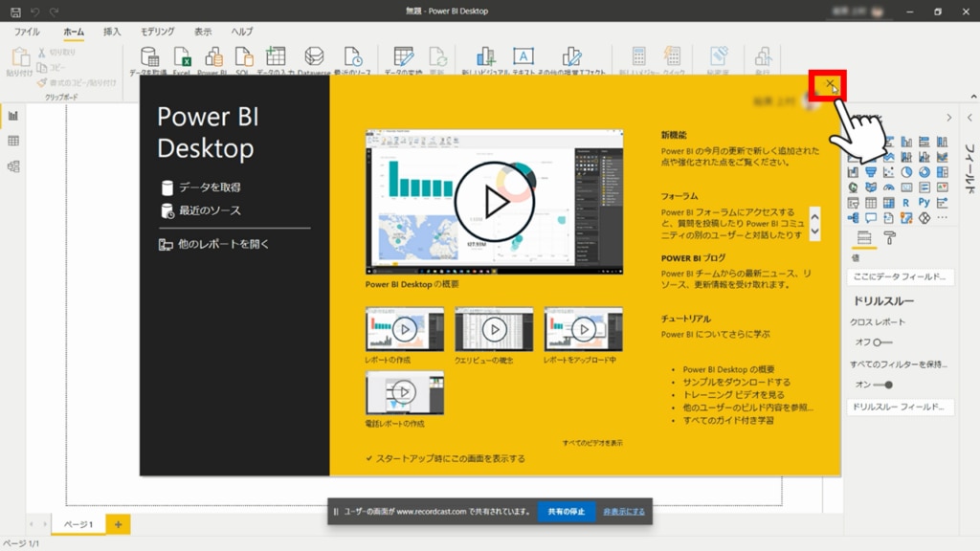Screen dimensions: 980x551
Task: Select the Home ribbon tab
Action: tap(74, 32)
